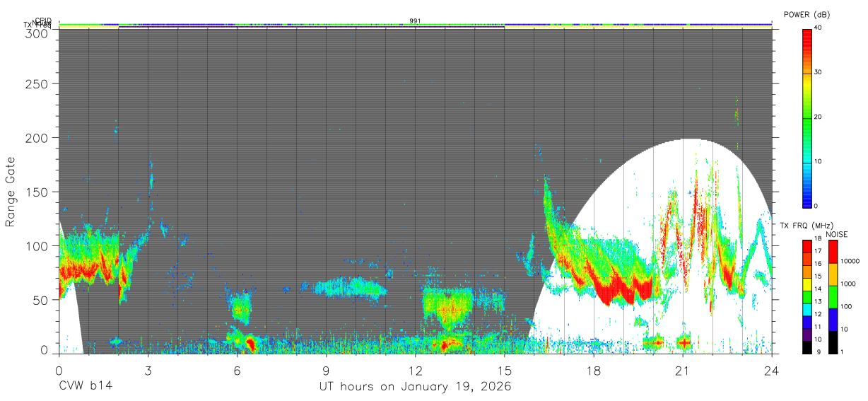Click the 1000 label on NOISE scale
The height and width of the screenshot is (401, 868).
click(848, 284)
